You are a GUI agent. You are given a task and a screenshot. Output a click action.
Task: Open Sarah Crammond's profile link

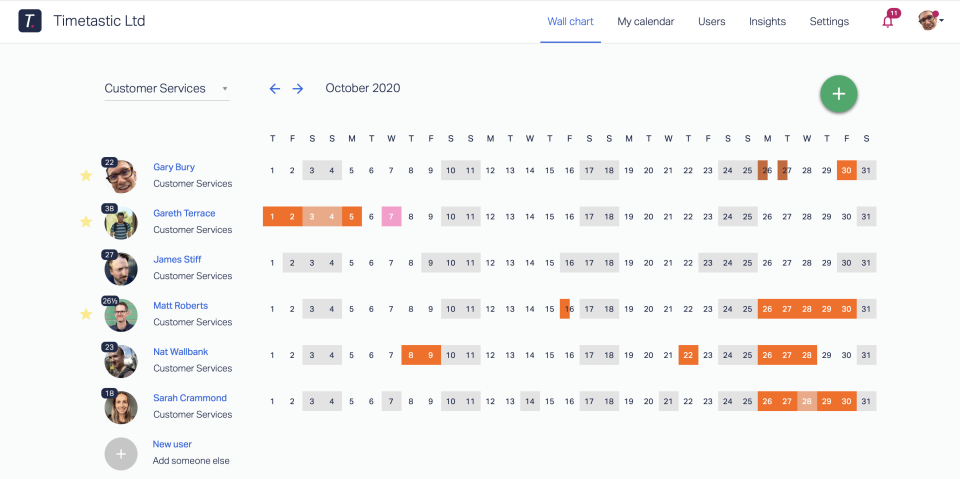coord(190,398)
